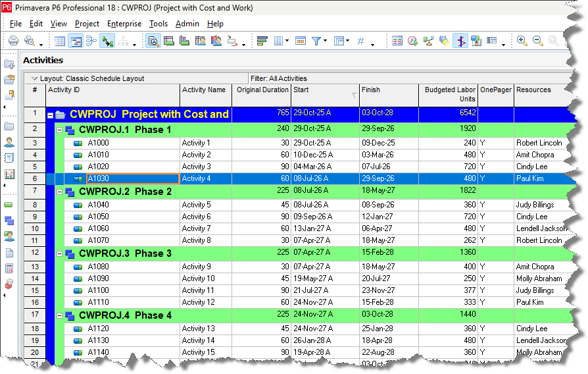This screenshot has width=588, height=374.
Task: Collapse the CWPROJ.2 Phase 2 group
Action: (59, 192)
